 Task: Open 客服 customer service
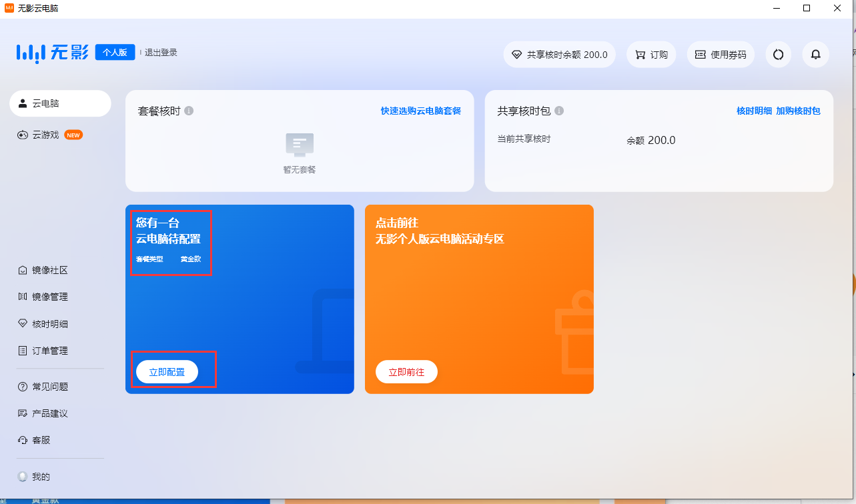(34, 440)
